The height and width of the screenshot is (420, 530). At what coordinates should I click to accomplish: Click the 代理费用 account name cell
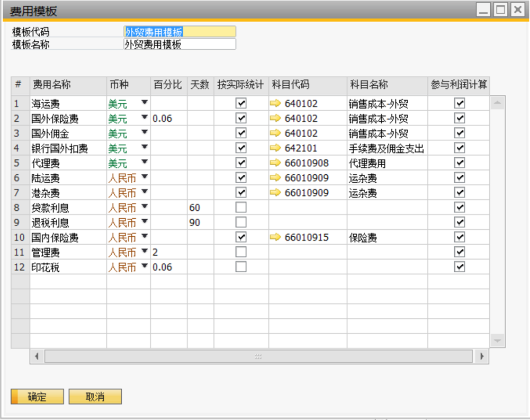(x=387, y=163)
